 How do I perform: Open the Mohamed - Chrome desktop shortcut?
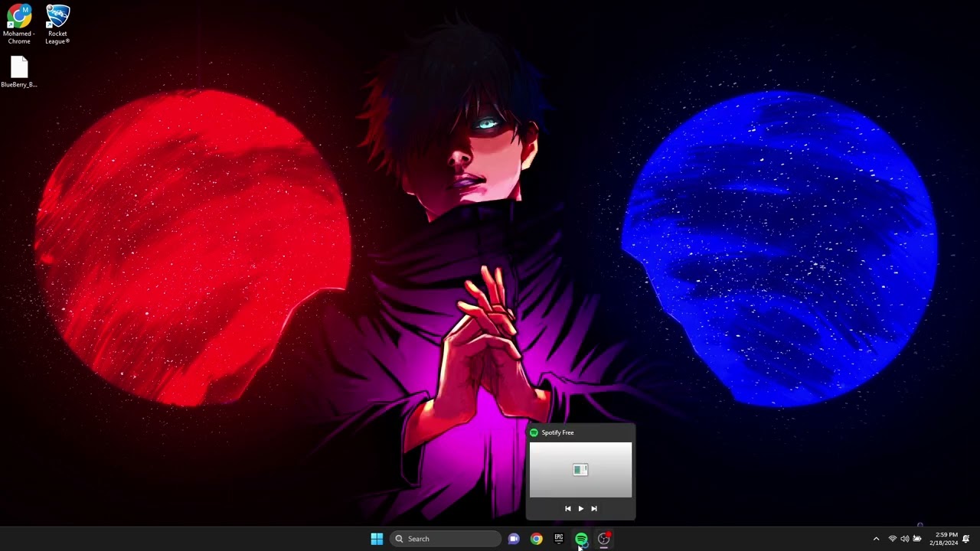tap(19, 24)
